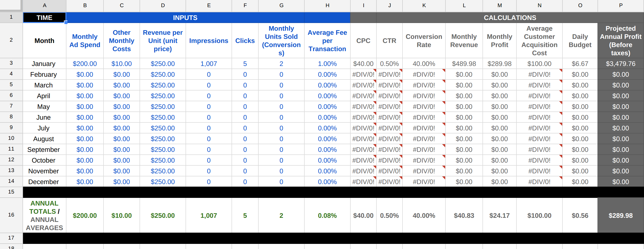The height and width of the screenshot is (249, 644).
Task: Select column A header
Action: pyautogui.click(x=44, y=6)
